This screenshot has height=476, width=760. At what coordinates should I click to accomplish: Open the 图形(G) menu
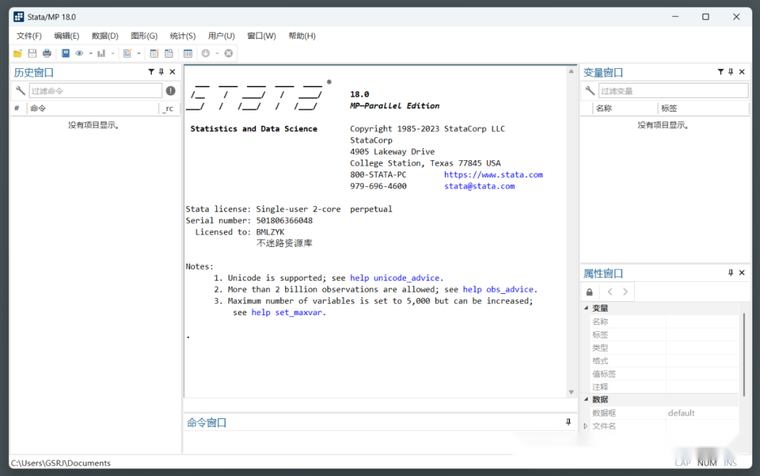pos(144,36)
